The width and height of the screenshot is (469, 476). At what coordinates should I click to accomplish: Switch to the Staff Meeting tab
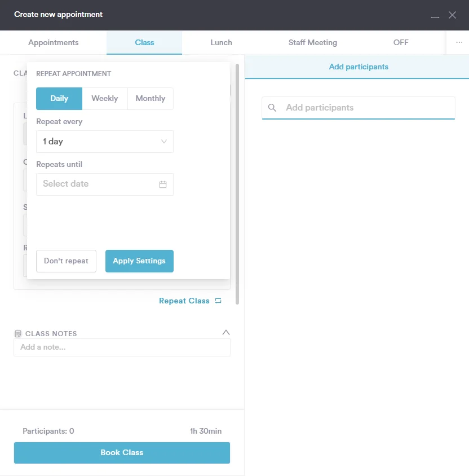312,43
